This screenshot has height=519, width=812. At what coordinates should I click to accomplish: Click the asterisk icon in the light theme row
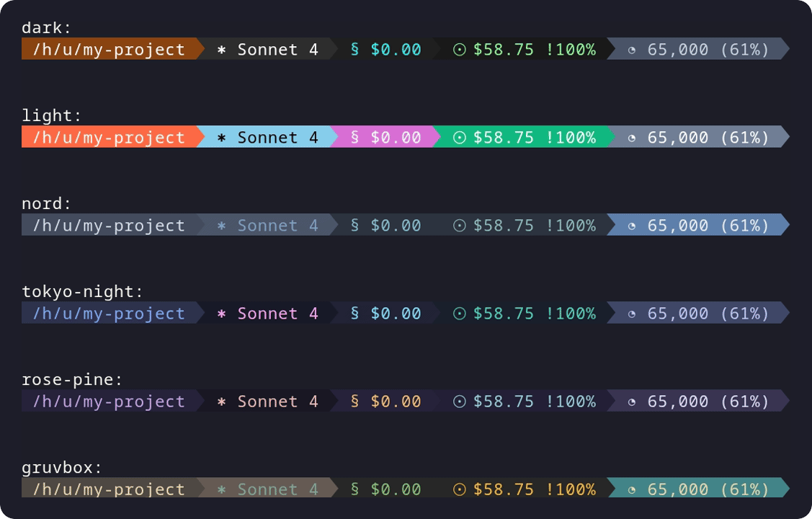pyautogui.click(x=222, y=138)
